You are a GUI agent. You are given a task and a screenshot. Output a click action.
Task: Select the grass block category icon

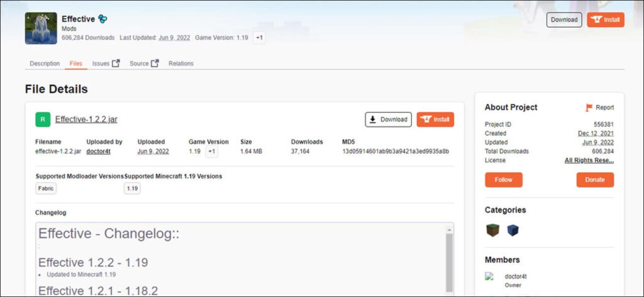click(492, 230)
